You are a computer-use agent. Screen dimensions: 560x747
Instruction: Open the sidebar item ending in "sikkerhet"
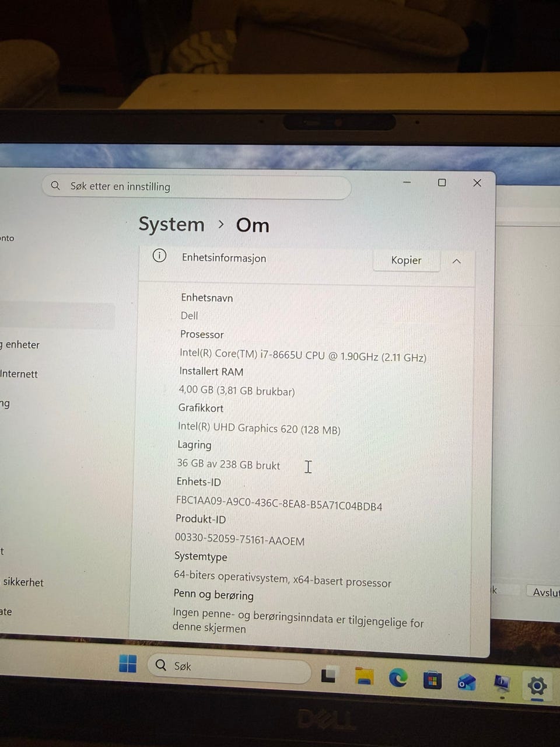tap(23, 582)
